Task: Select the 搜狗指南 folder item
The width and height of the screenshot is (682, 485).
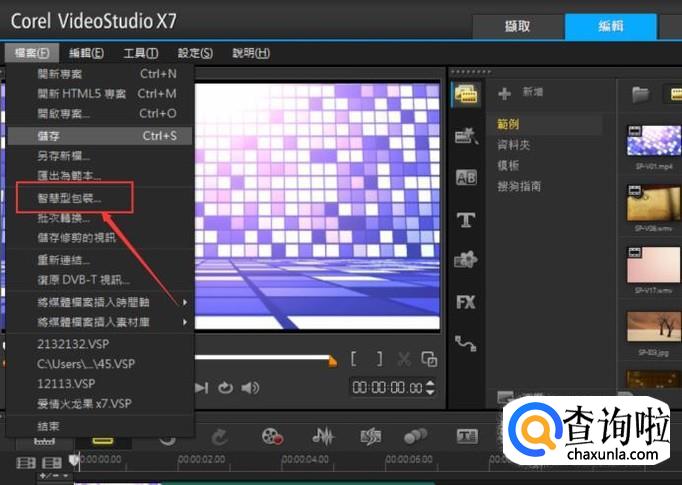Action: click(x=519, y=186)
